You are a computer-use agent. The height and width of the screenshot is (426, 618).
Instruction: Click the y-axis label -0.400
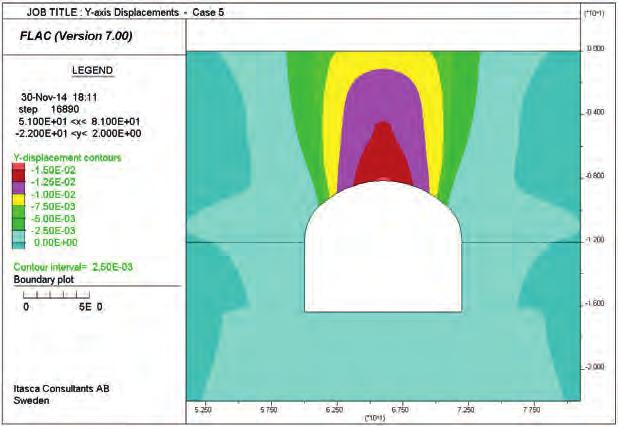pos(594,113)
